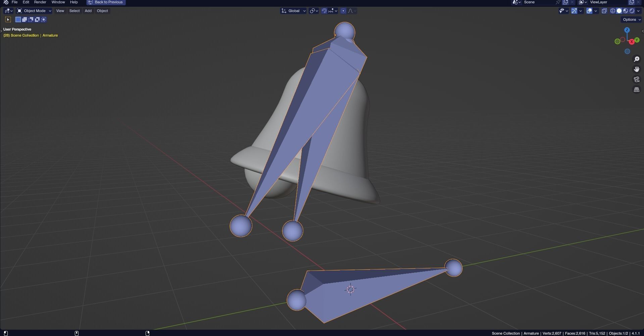Switch to Solid viewport shading

point(619,11)
